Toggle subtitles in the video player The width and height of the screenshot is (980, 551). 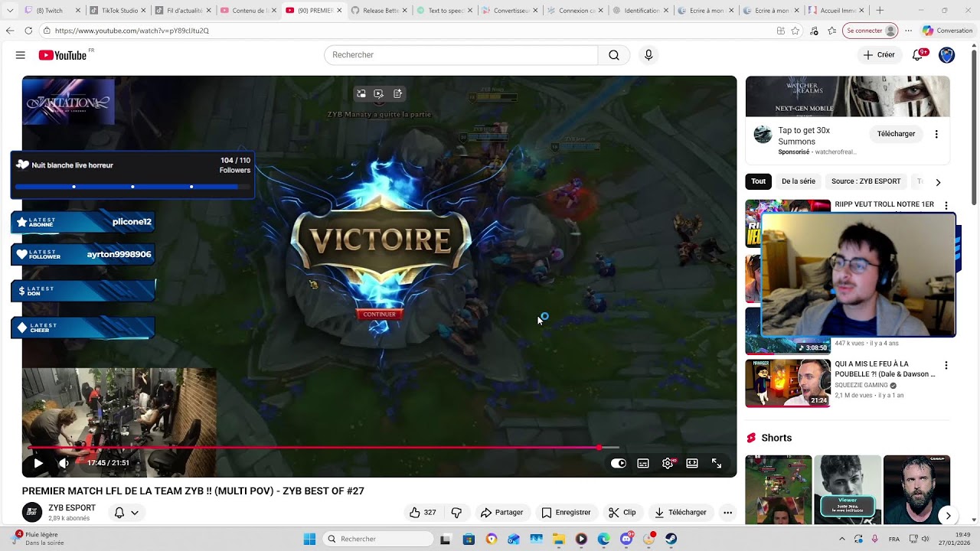coord(643,463)
